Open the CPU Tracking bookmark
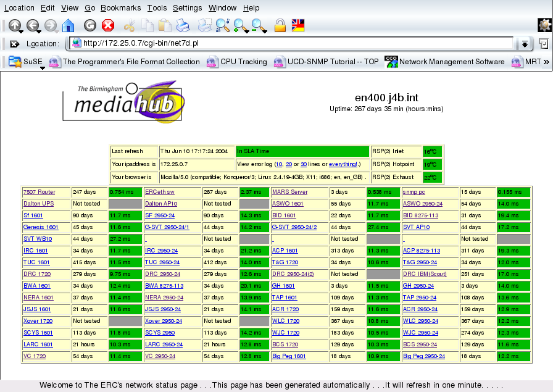553x392 pixels. (x=237, y=62)
